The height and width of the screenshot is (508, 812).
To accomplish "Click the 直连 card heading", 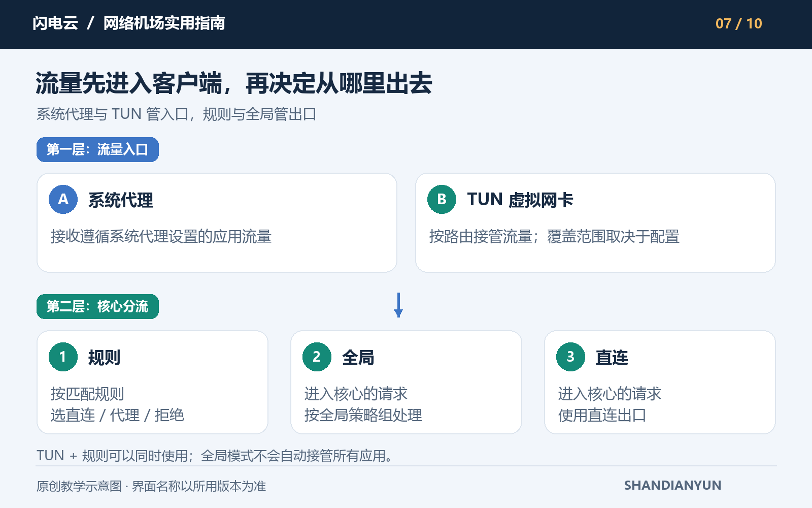I will point(612,358).
